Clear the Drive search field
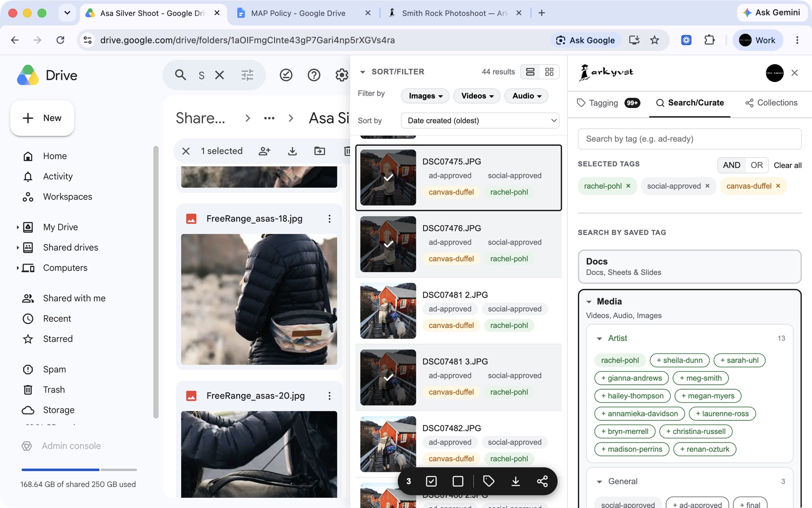Image resolution: width=812 pixels, height=508 pixels. tap(220, 75)
